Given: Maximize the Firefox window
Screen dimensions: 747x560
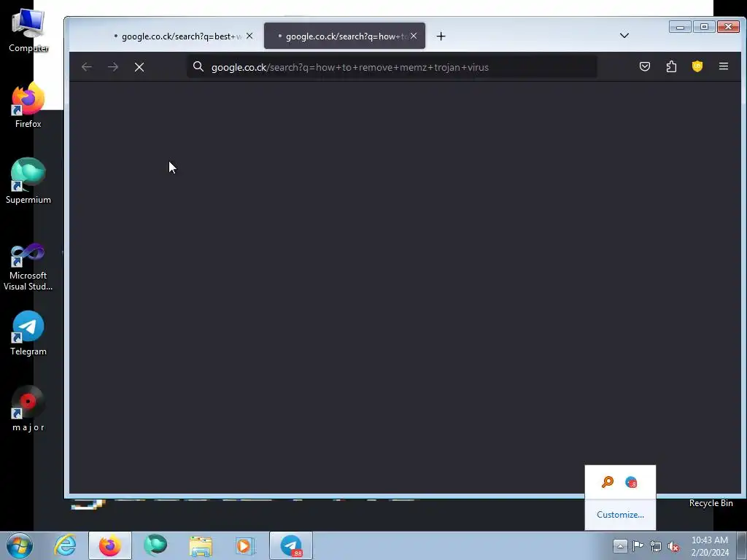Looking at the screenshot, I should (x=704, y=27).
